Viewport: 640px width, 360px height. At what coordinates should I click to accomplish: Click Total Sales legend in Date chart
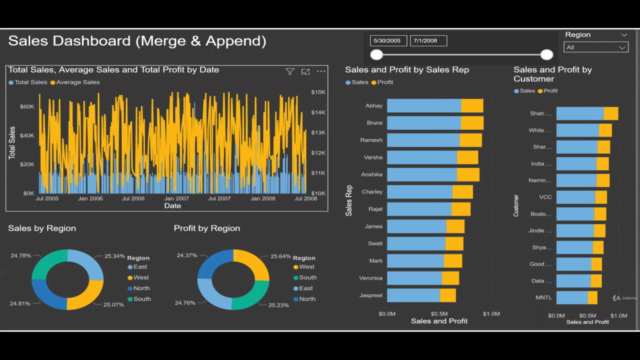(28, 82)
